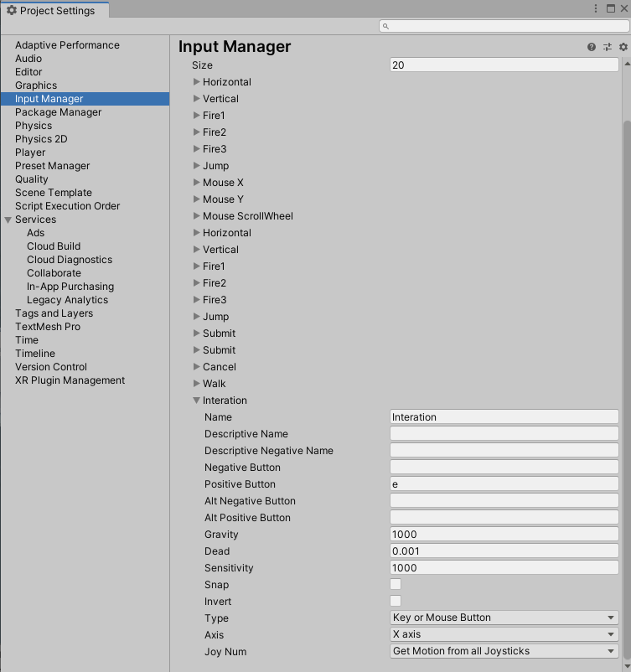Viewport: 631px width, 672px height.
Task: Expand the Mouse ScrollWheel entry
Action: (196, 216)
